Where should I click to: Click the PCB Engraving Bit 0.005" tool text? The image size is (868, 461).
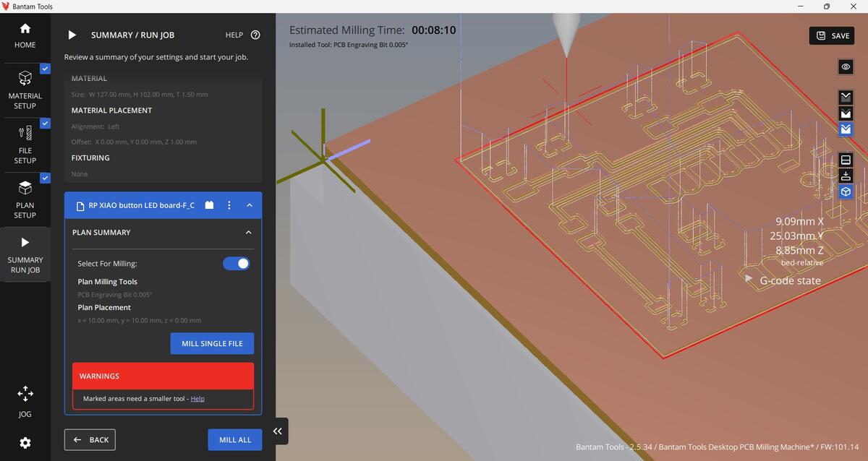115,295
